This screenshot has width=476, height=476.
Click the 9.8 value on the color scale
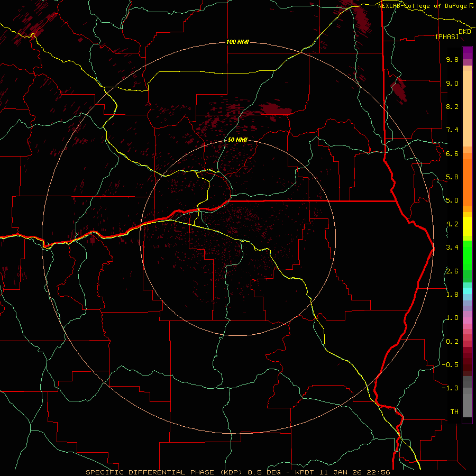pyautogui.click(x=452, y=59)
